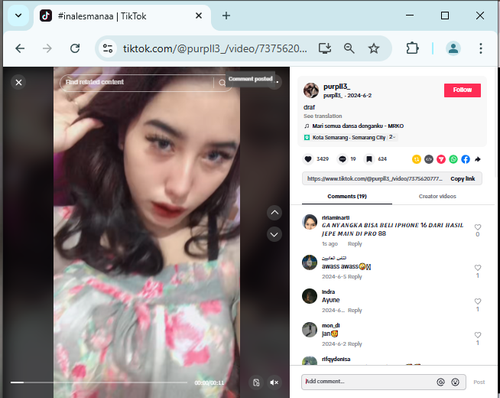Click Copy link button

[463, 179]
